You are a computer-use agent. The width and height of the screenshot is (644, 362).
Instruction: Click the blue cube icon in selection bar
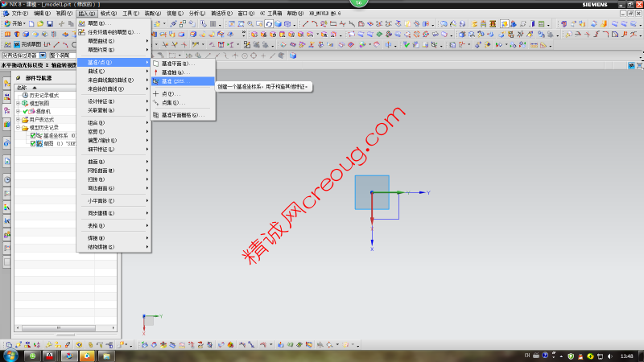[293, 56]
